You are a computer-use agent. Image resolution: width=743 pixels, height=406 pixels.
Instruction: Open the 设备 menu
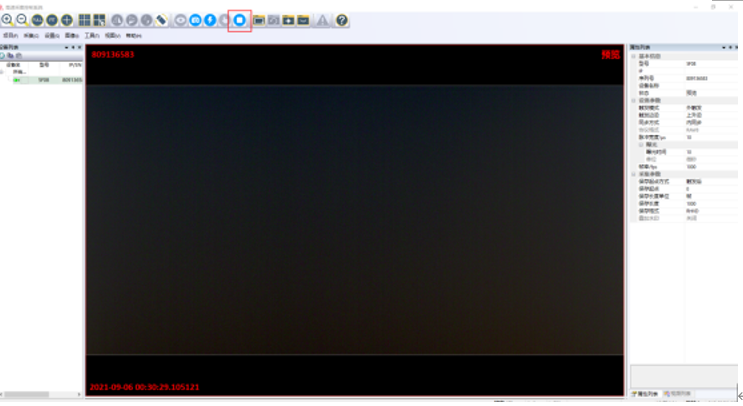point(52,36)
